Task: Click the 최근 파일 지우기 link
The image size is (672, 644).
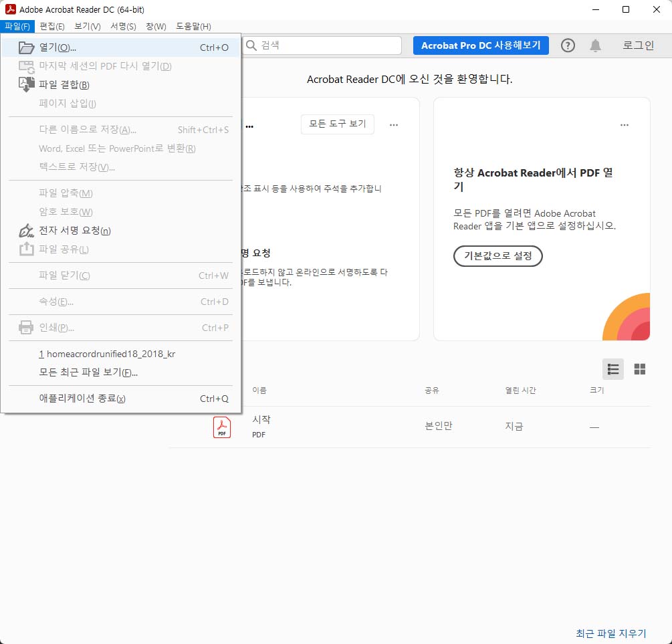Action: [x=610, y=633]
